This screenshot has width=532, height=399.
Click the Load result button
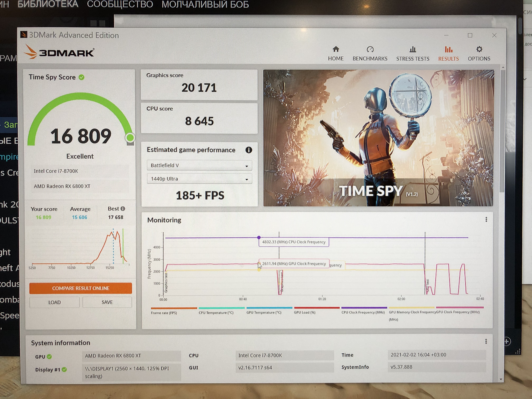(x=54, y=302)
